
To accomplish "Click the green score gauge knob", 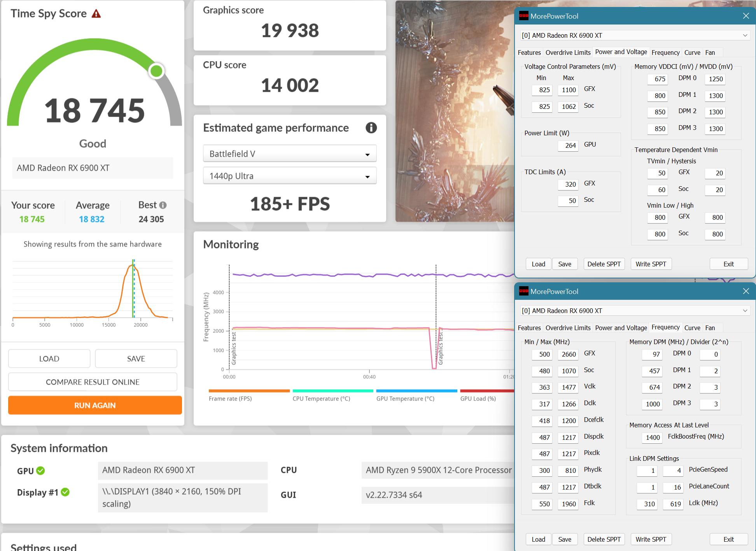I will [156, 71].
